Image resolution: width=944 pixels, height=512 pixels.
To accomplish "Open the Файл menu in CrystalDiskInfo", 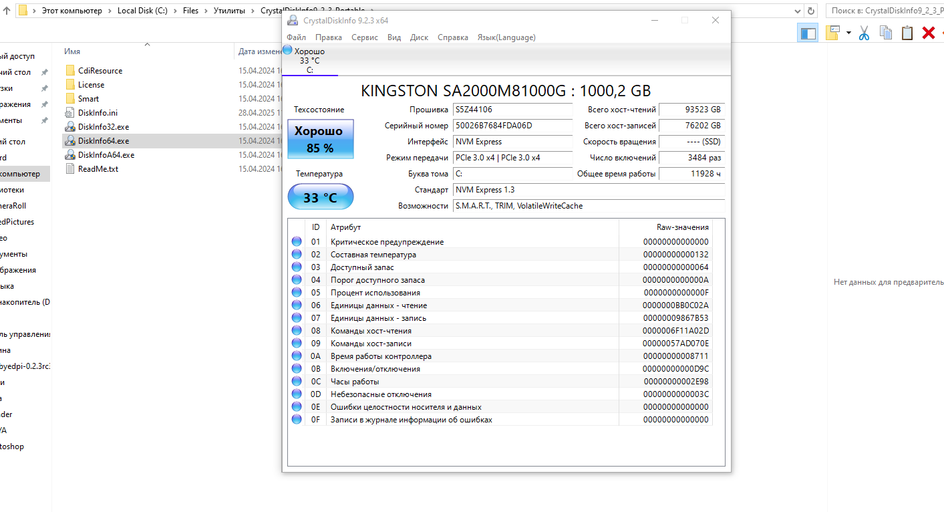I will (x=296, y=37).
